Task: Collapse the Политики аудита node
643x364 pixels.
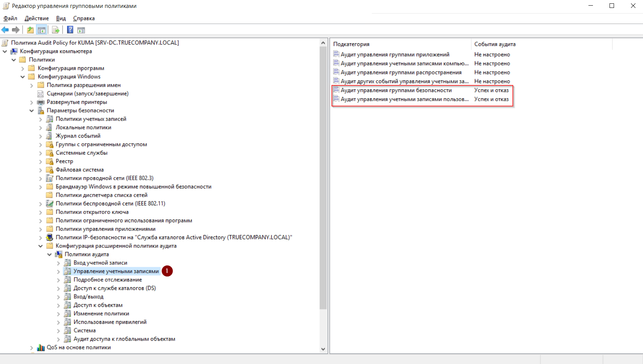Action: (49, 255)
